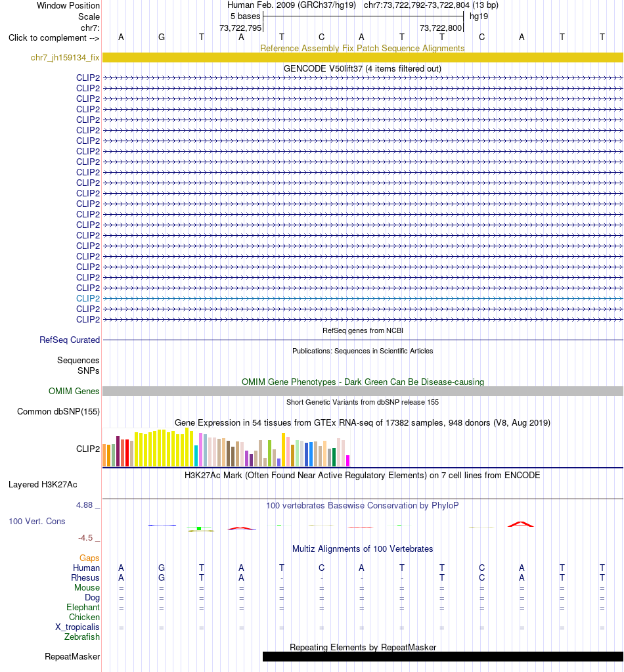Click the 73,722,795 coordinate tick label
Screen dimensions: 624x672
click(240, 28)
